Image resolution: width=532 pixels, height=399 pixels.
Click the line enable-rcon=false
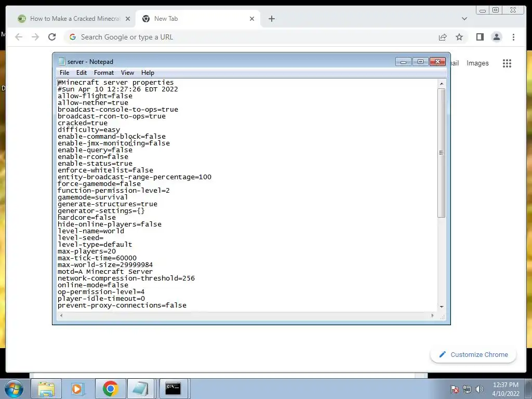point(93,157)
